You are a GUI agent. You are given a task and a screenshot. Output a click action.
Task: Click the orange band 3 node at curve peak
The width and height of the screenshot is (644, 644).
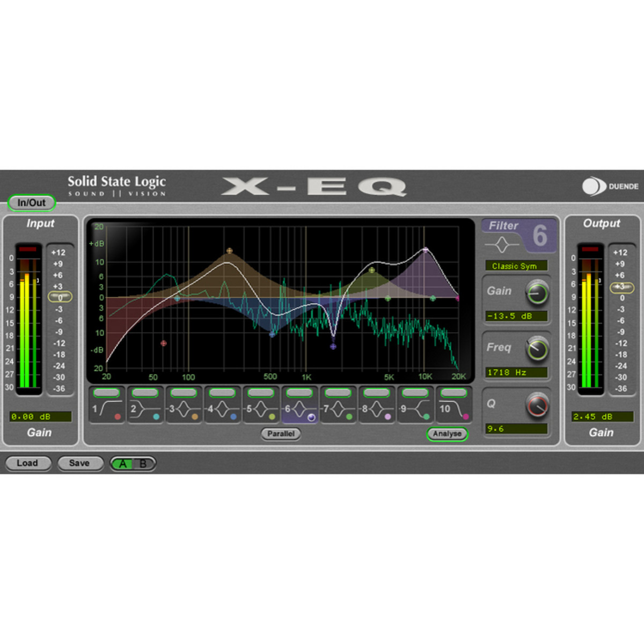pos(230,251)
